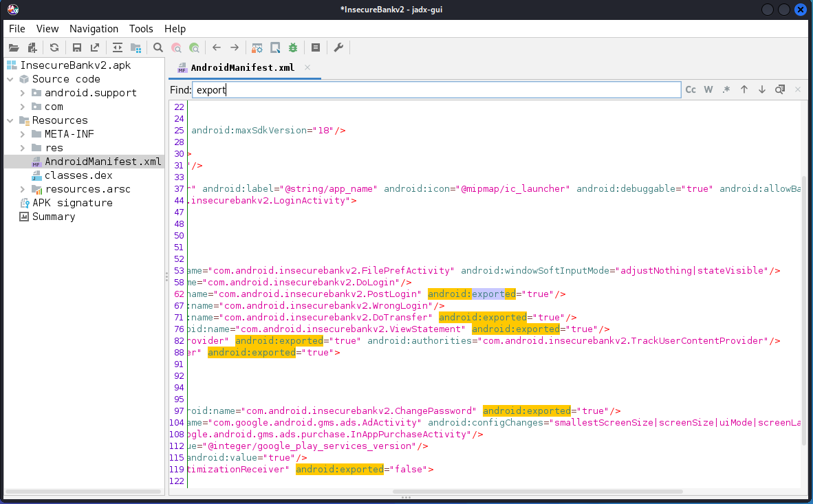Select classes.dex in the tree
The image size is (813, 504).
[78, 176]
